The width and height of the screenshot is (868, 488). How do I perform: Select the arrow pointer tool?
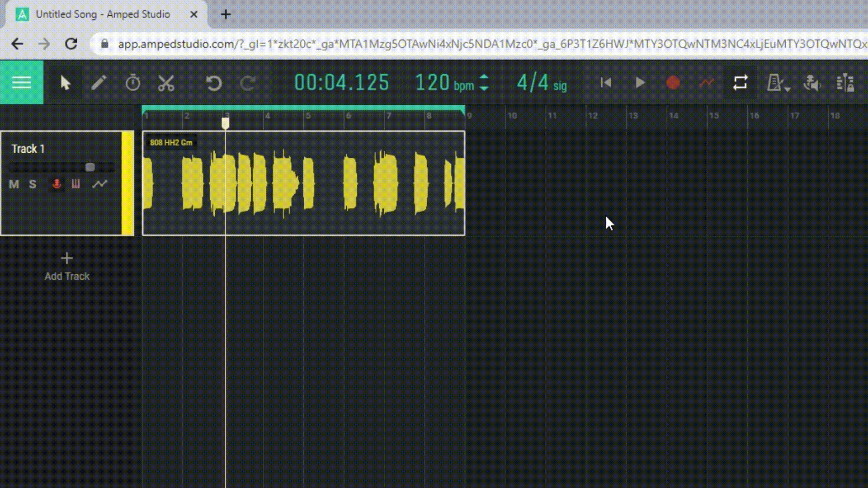[x=65, y=83]
